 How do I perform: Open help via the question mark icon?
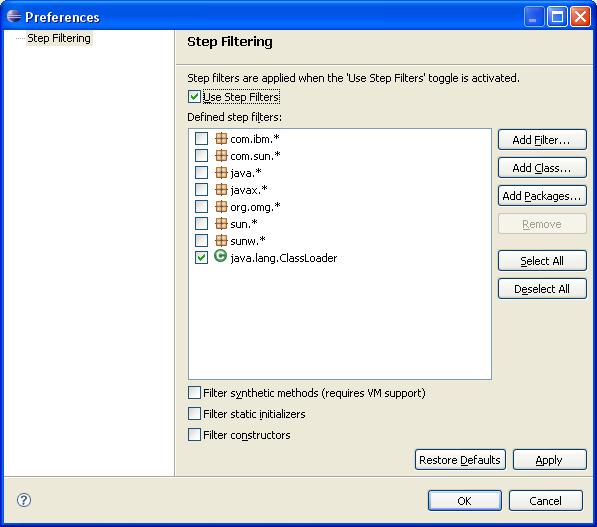click(24, 500)
